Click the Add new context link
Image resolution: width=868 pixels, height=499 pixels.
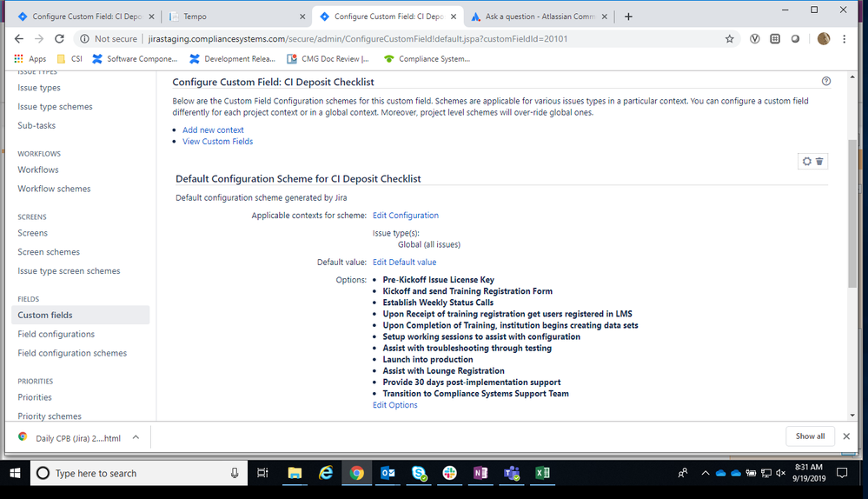213,130
